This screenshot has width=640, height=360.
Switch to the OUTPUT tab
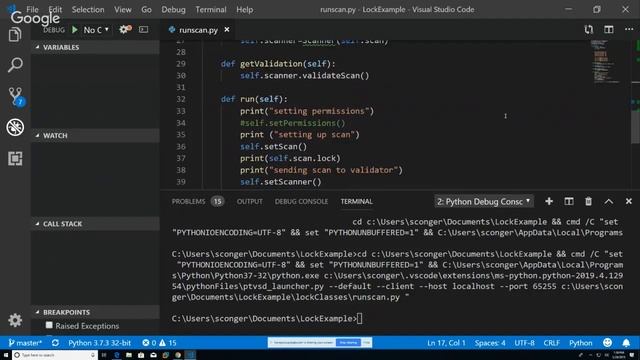[x=249, y=201]
